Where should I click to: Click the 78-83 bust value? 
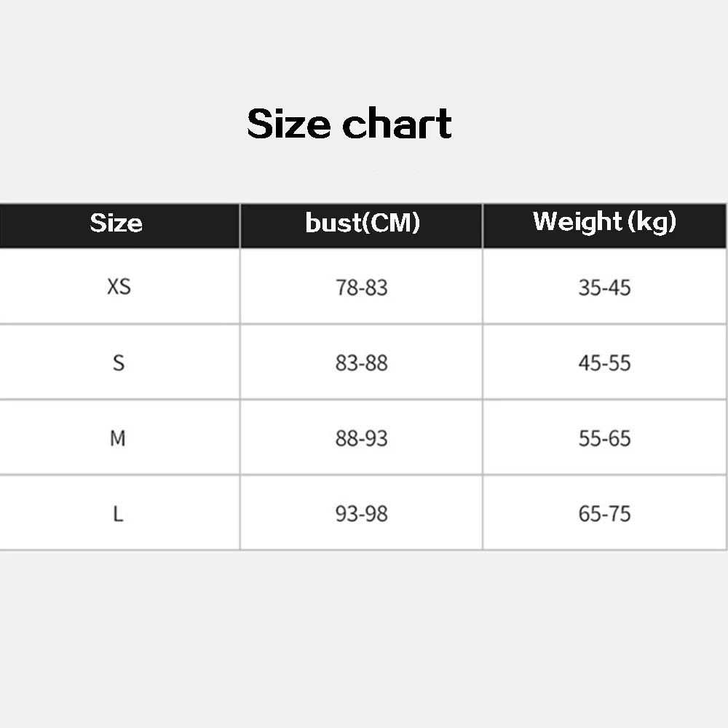[362, 288]
